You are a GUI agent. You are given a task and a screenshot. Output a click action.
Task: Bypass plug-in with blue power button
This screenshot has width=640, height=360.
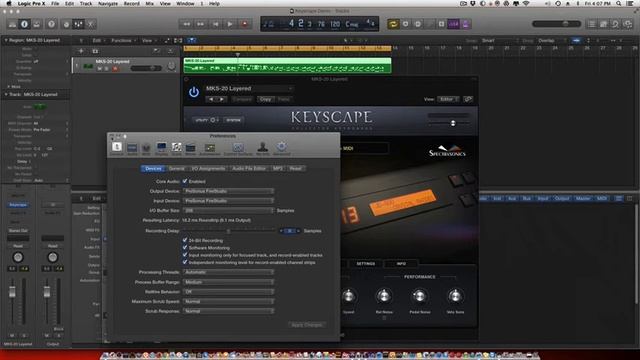(194, 92)
